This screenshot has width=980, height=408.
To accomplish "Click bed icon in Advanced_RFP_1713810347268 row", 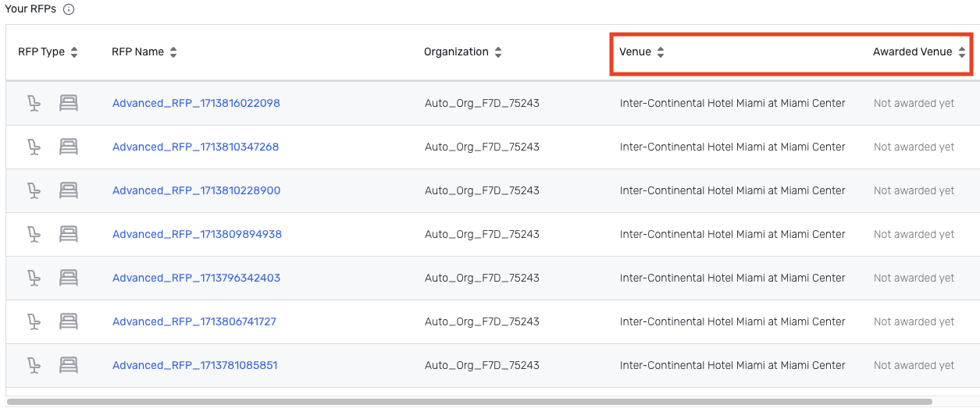I will [69, 147].
